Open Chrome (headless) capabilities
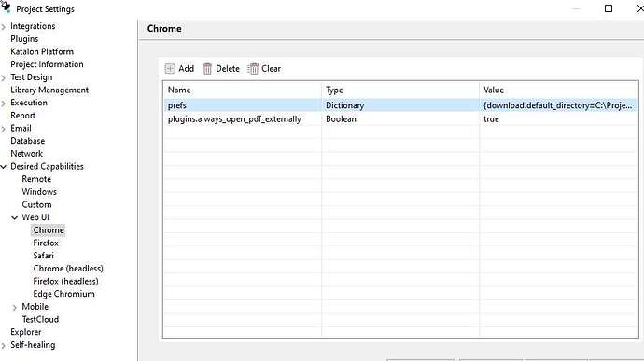644x361 pixels. [68, 268]
